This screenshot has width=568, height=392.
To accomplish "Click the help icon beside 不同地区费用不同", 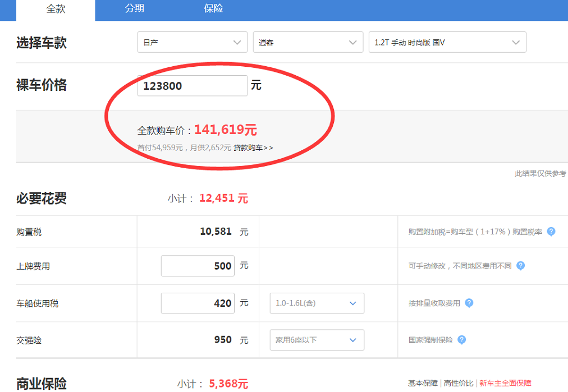I will tap(520, 266).
